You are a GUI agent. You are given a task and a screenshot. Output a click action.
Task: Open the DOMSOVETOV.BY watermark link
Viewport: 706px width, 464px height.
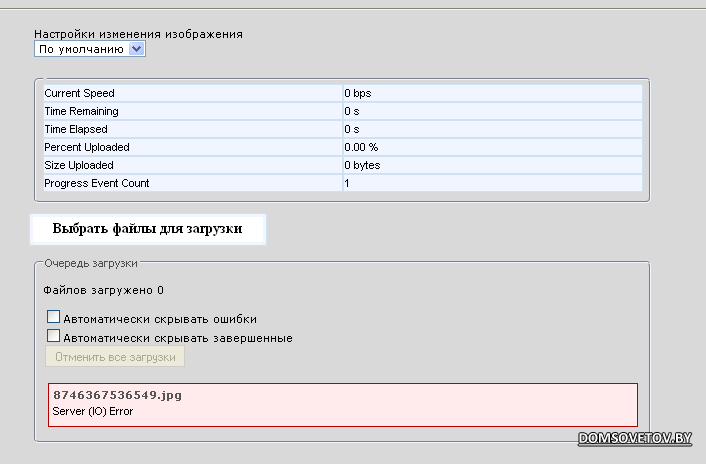(634, 438)
